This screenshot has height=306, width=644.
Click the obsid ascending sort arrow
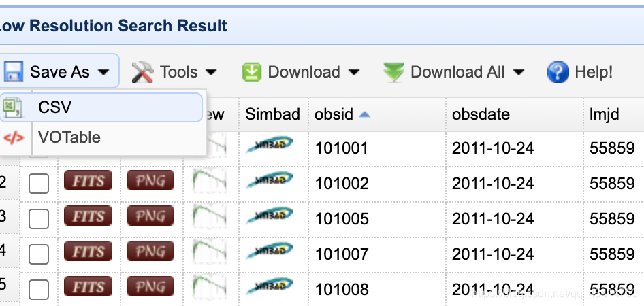364,115
